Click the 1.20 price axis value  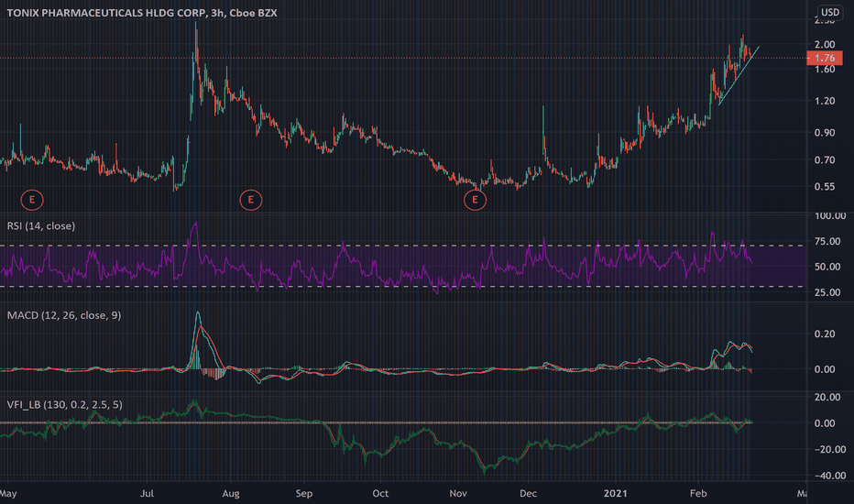[825, 101]
